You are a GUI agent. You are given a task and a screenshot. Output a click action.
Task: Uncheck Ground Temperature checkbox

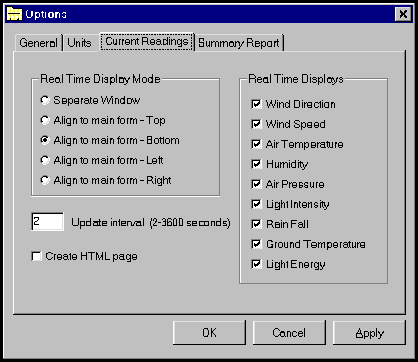coord(256,244)
